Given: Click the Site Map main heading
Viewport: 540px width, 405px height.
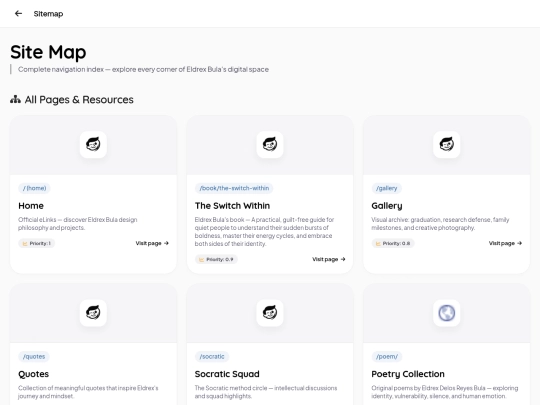Looking at the screenshot, I should point(48,52).
